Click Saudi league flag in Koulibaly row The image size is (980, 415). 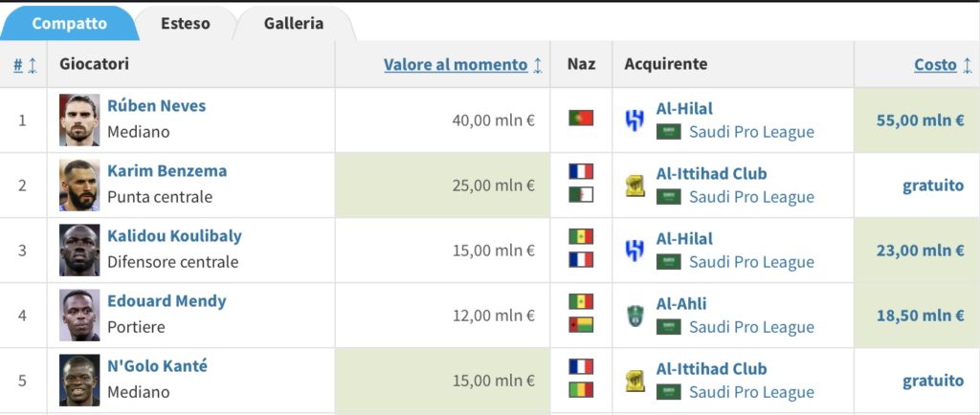668,261
